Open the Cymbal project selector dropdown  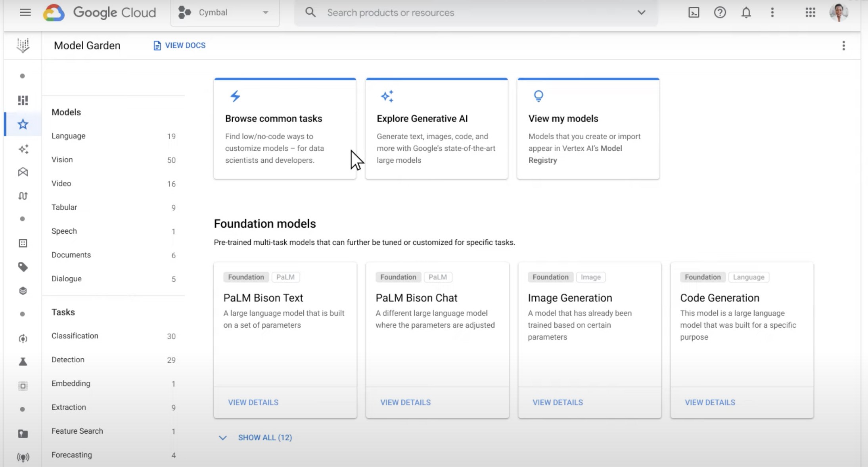[225, 13]
